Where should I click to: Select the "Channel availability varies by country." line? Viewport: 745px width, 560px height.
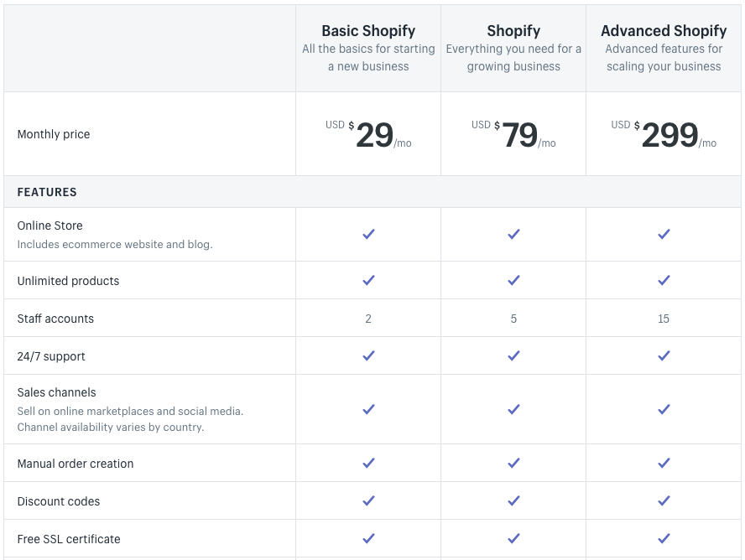point(111,427)
